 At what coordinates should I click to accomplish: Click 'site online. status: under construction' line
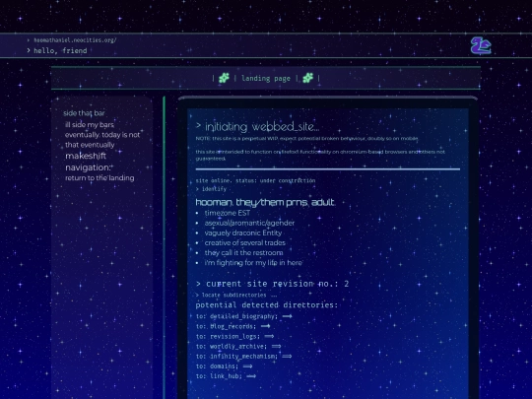255,180
